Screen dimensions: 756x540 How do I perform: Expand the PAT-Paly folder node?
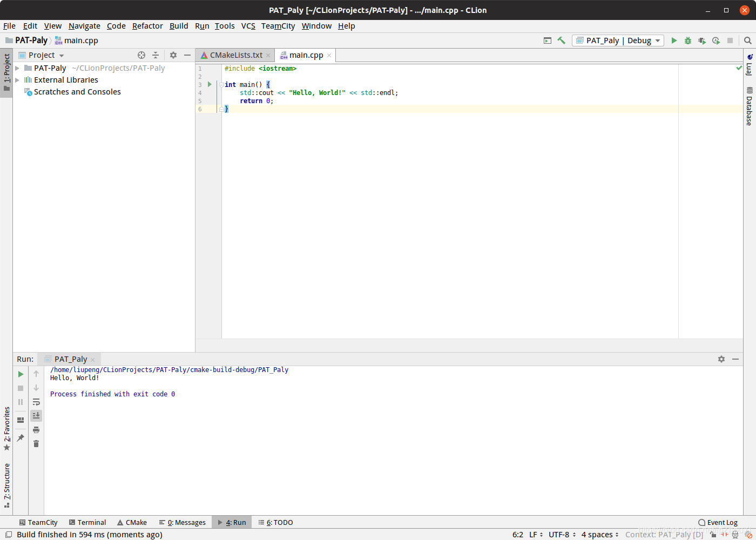(17, 68)
